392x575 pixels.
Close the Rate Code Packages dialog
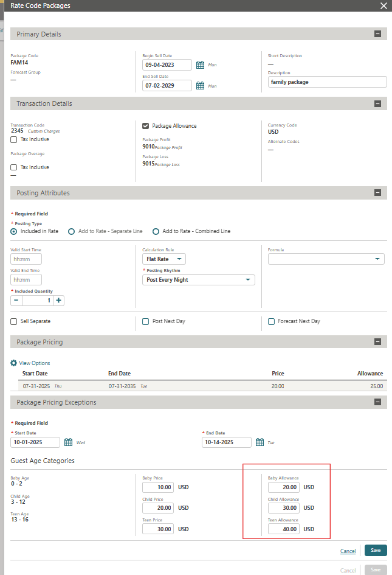(383, 5)
